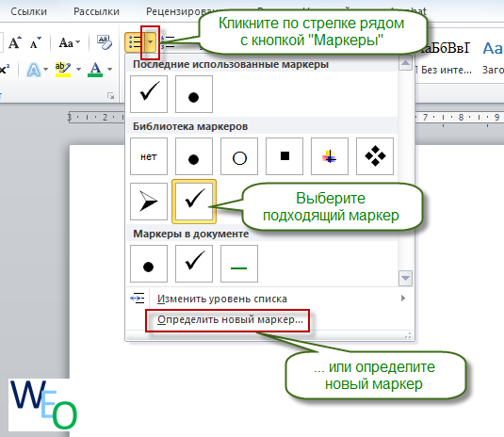504x437 pixels.
Task: Click 'Определить новый маркер...' option
Action: click(x=230, y=319)
